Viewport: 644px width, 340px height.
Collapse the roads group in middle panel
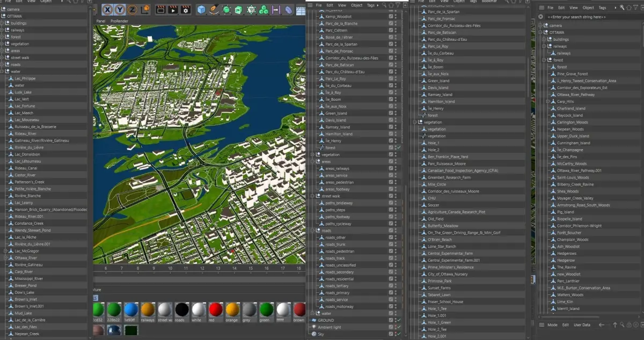(x=312, y=231)
